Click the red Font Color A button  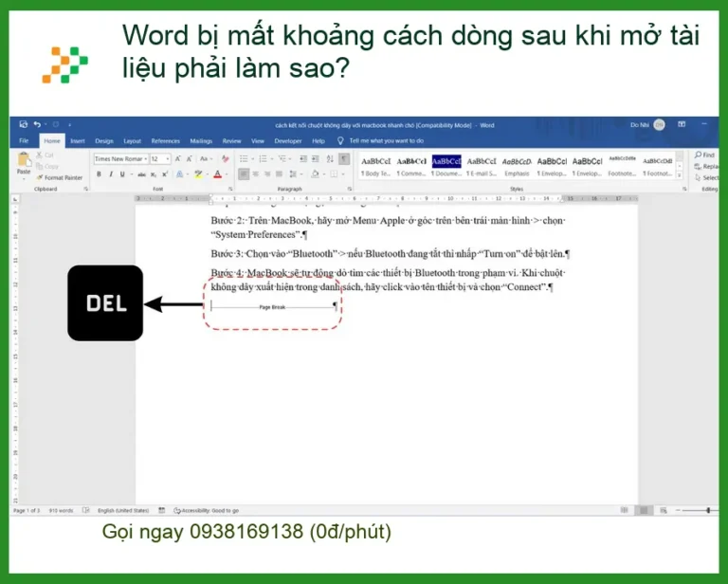[x=217, y=174]
